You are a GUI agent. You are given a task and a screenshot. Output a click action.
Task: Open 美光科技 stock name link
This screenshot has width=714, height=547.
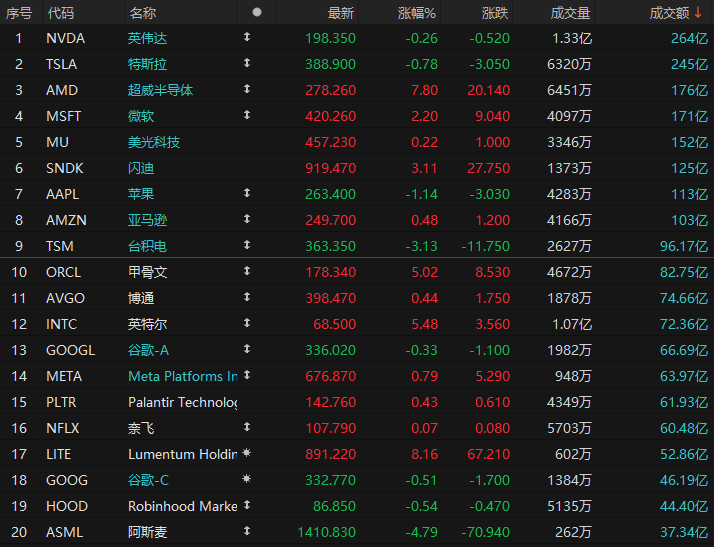[154, 142]
